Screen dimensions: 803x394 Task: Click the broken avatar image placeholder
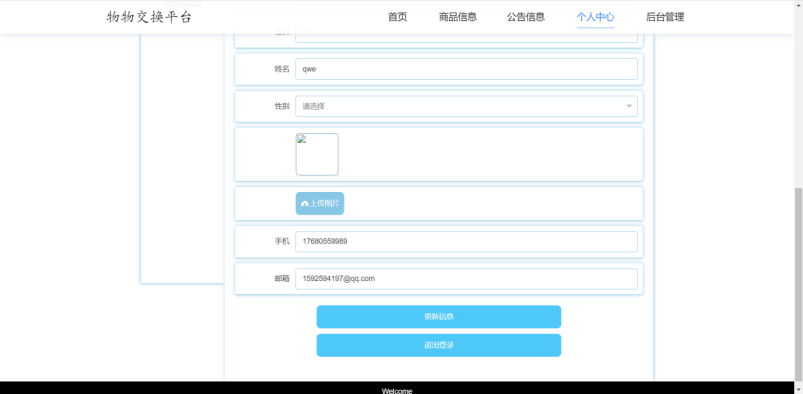(317, 154)
